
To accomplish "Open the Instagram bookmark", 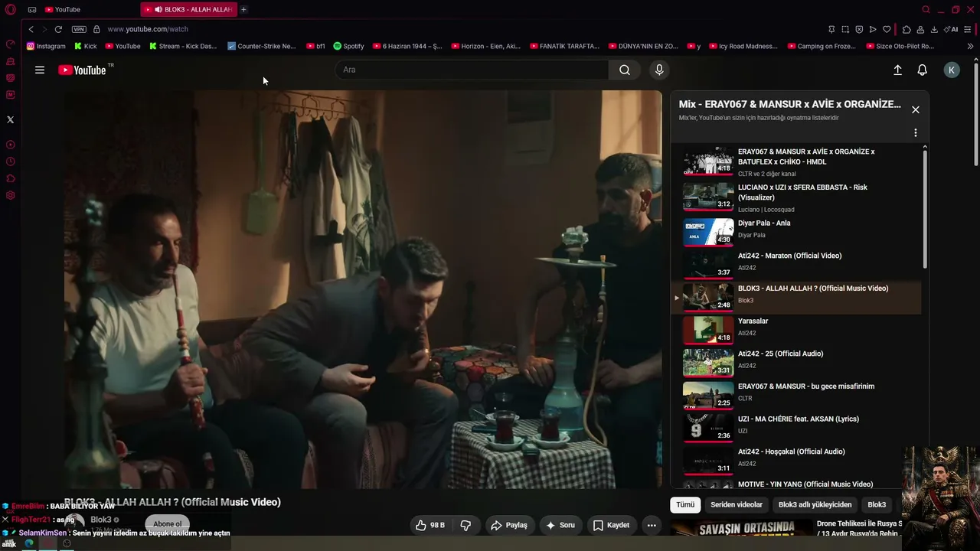I will (x=46, y=46).
